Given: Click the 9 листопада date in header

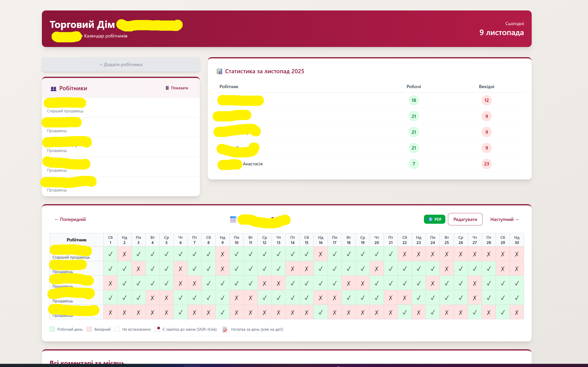Looking at the screenshot, I should (x=502, y=33).
